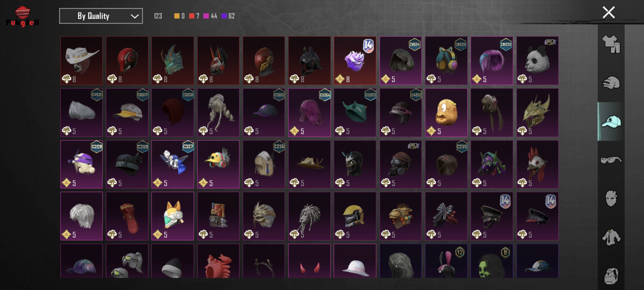Select the purple crystal hair item tagged 14
The width and height of the screenshot is (644, 290).
[x=355, y=61]
